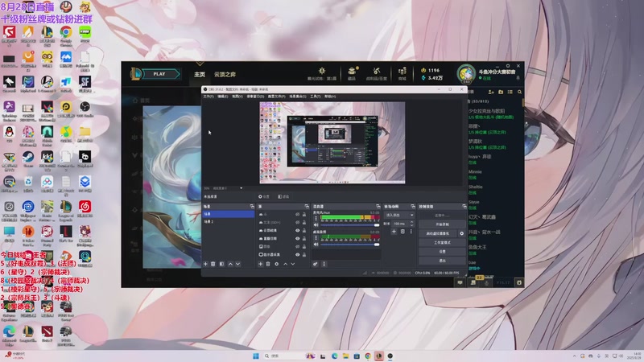
Task: Open the chat bubble icon at the bottom of the League client
Action: tap(460, 282)
